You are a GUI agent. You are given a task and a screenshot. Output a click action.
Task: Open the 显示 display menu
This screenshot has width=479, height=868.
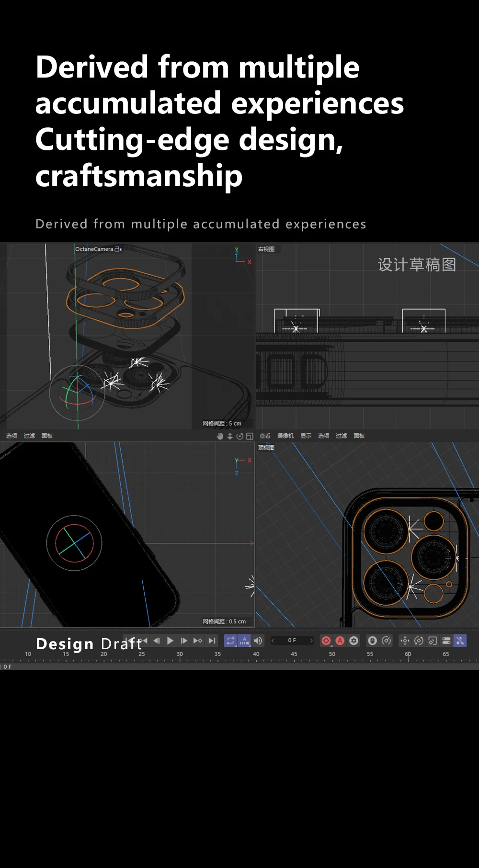coord(306,436)
